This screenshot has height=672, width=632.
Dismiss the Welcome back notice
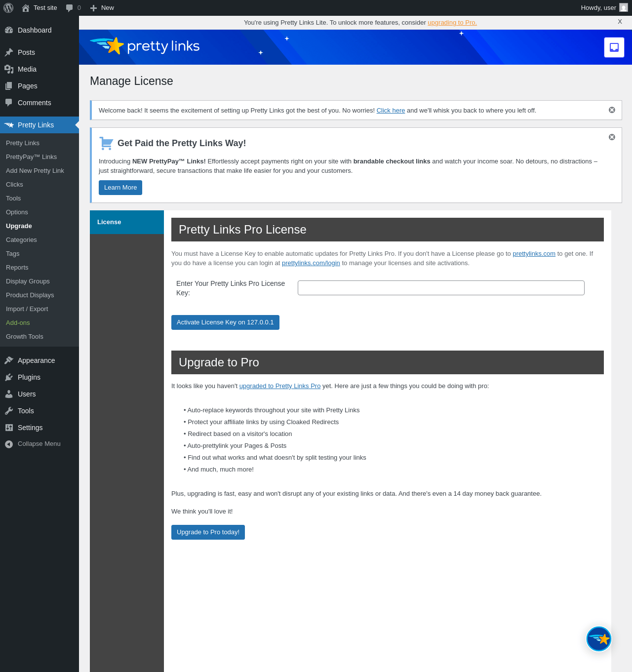pyautogui.click(x=612, y=110)
